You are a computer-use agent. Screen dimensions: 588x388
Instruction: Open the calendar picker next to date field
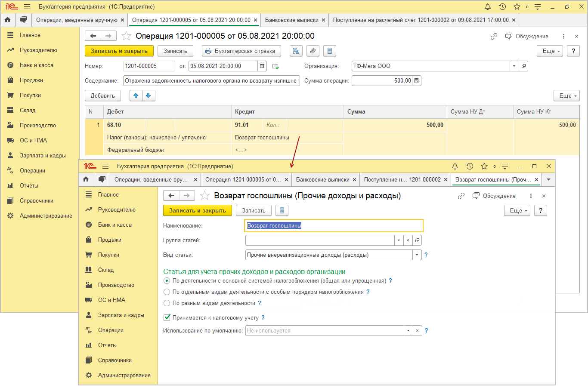(x=262, y=66)
